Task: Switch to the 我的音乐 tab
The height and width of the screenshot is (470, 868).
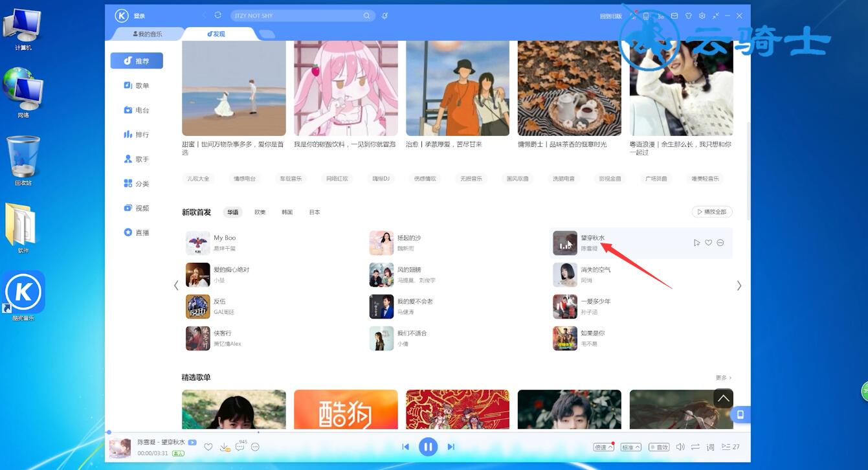Action: [148, 34]
